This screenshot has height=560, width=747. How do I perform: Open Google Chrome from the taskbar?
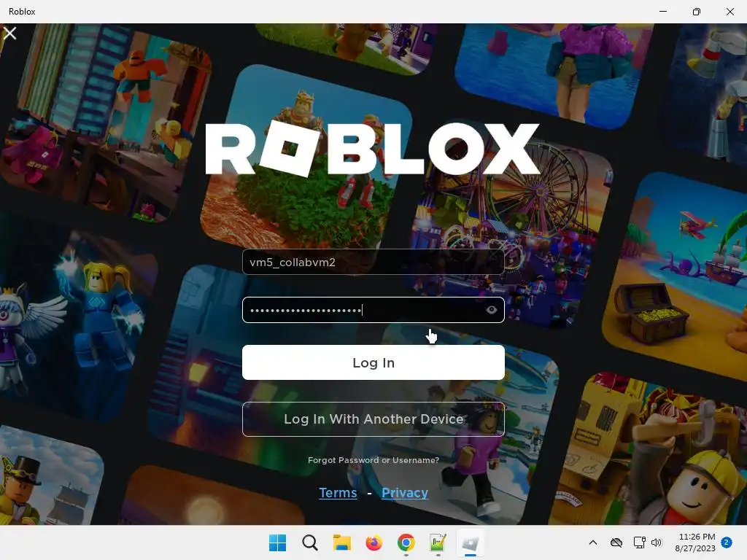click(406, 542)
